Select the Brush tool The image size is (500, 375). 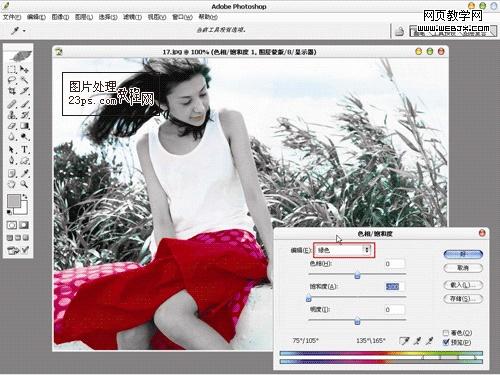[x=24, y=104]
